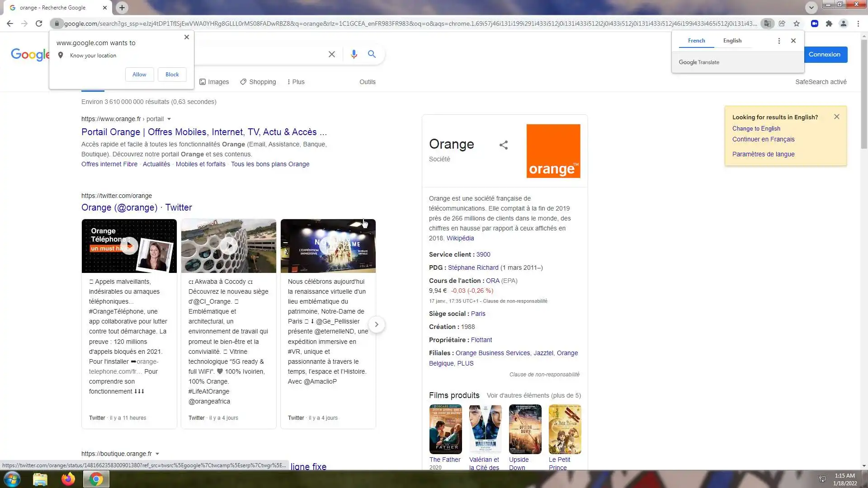Expand the boutique.orange.fr result dropdown arrow
Screen dimensions: 868x488
click(x=157, y=454)
